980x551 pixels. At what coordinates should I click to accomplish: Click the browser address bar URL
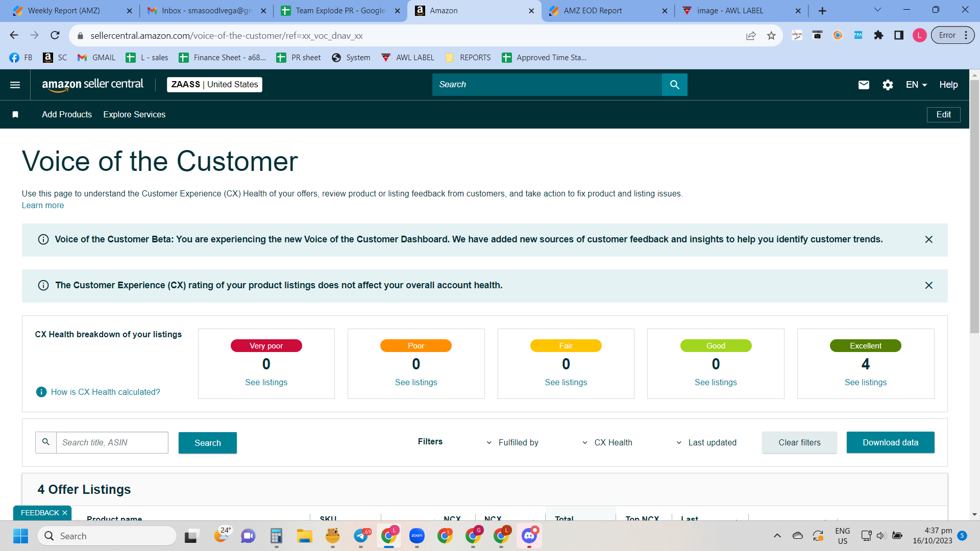point(227,36)
